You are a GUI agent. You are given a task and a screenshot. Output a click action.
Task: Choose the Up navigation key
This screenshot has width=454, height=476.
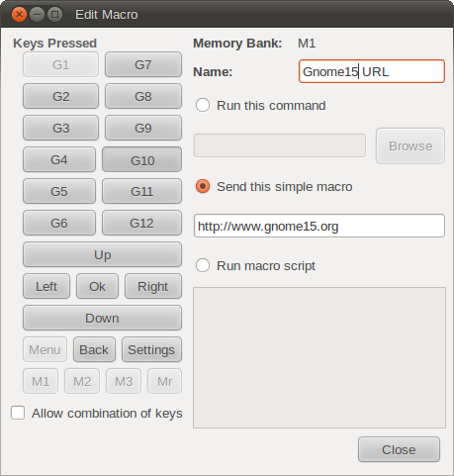pyautogui.click(x=102, y=254)
